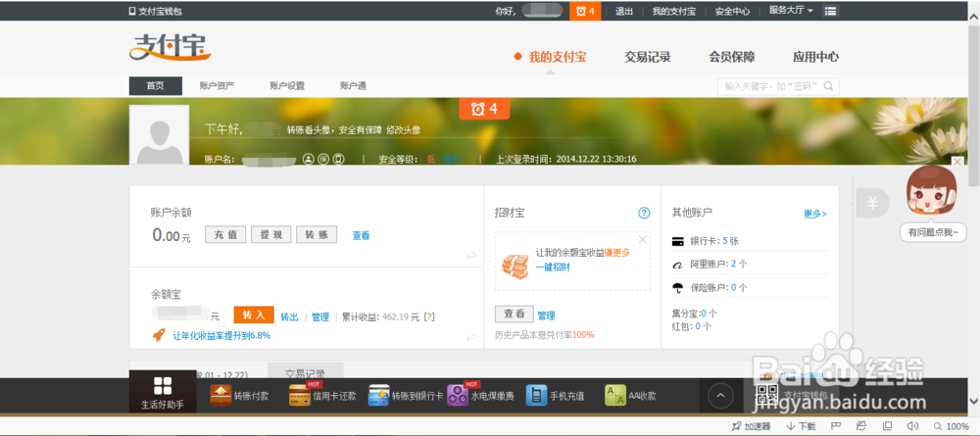This screenshot has width=980, height=436.
Task: Click the rocket icon next to yield promotion
Action: (160, 335)
